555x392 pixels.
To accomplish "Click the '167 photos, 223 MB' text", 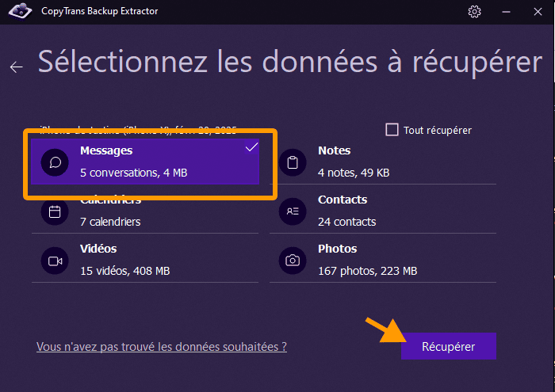I will [367, 271].
